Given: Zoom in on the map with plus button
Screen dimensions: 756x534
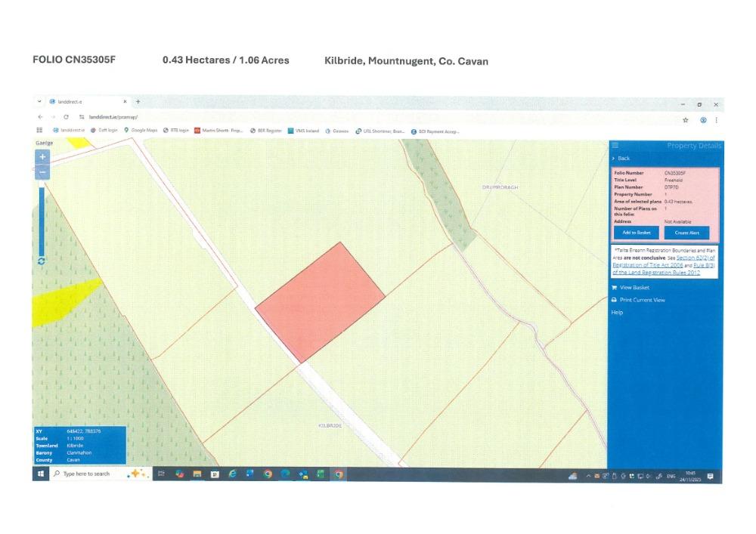Looking at the screenshot, I should pyautogui.click(x=42, y=157).
